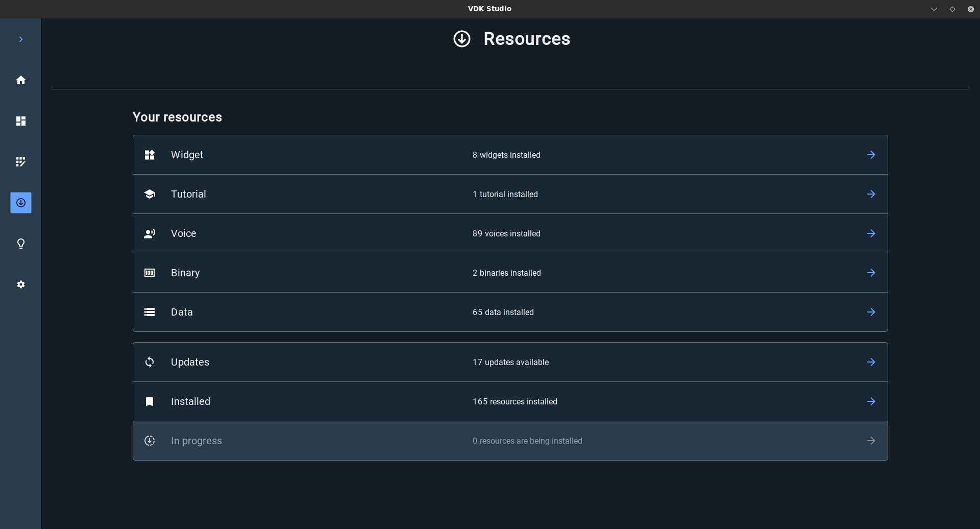Click the arrow on the Voice row
Image resolution: width=980 pixels, height=529 pixels.
pyautogui.click(x=871, y=233)
